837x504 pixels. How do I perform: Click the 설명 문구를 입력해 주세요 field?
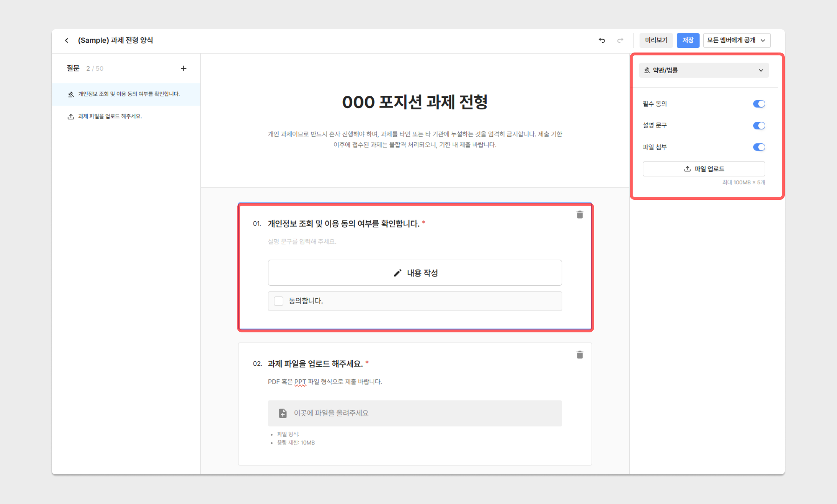[302, 241]
